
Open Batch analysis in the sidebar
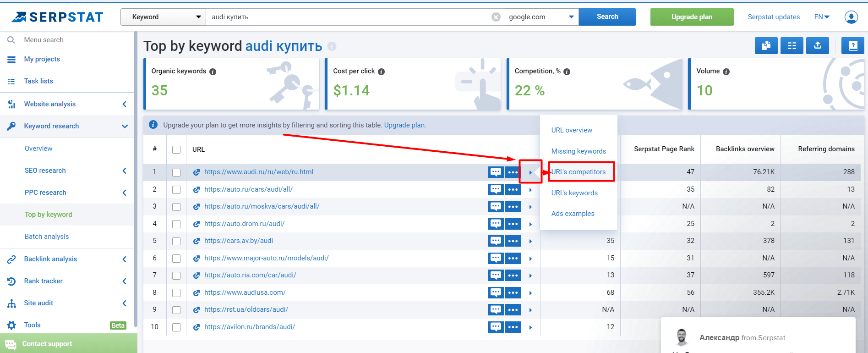click(x=47, y=237)
